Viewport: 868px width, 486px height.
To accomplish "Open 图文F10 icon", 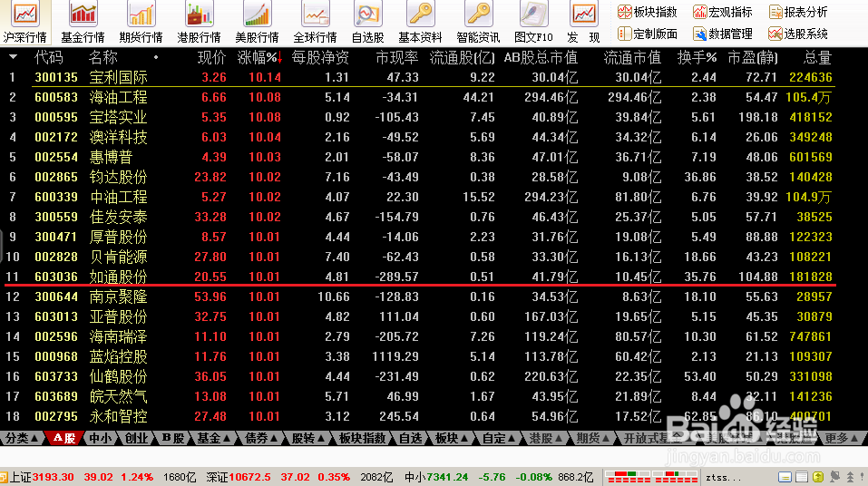I will 533,23.
